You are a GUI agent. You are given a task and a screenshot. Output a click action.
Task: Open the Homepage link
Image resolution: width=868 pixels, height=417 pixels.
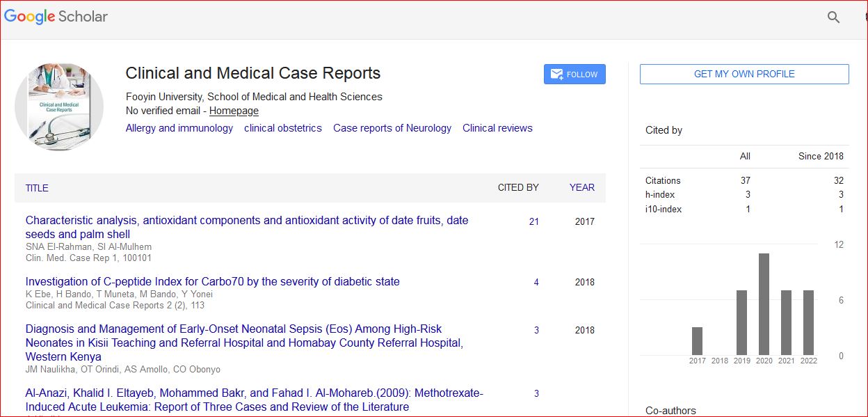point(234,111)
